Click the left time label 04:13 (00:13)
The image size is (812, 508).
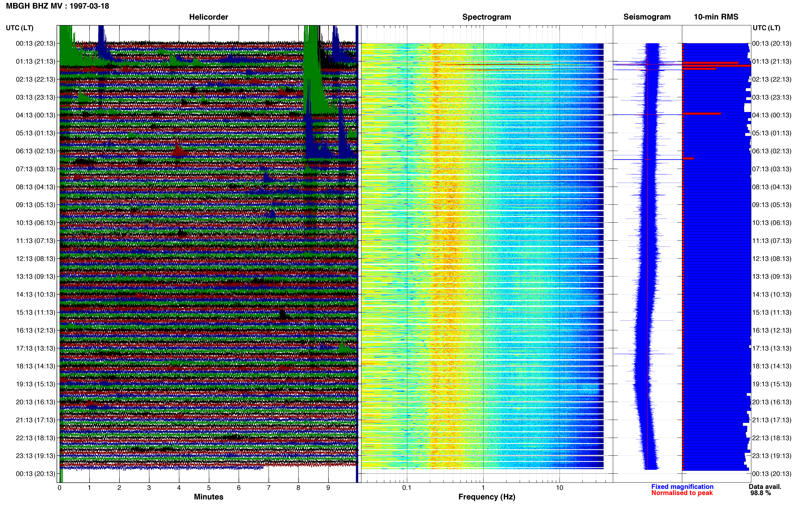pyautogui.click(x=35, y=115)
